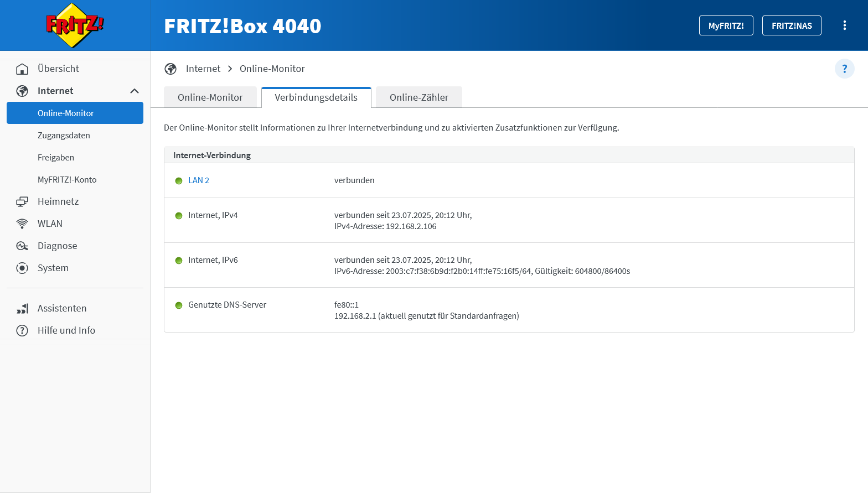Open the LAN 2 link
Viewport: 868px width, 493px height.
coord(199,180)
